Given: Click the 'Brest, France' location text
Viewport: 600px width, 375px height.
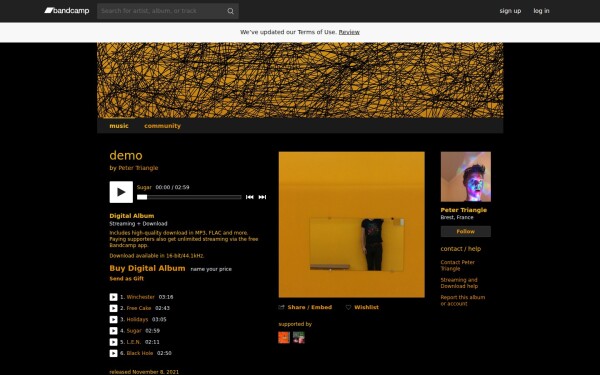Looking at the screenshot, I should 457,217.
